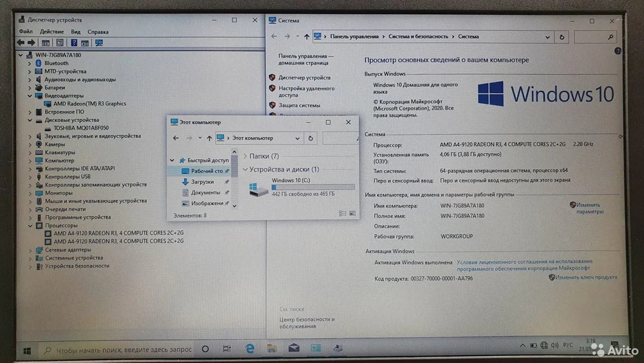Select AMD Radeon(TM) R3 Graphics device

(x=89, y=104)
